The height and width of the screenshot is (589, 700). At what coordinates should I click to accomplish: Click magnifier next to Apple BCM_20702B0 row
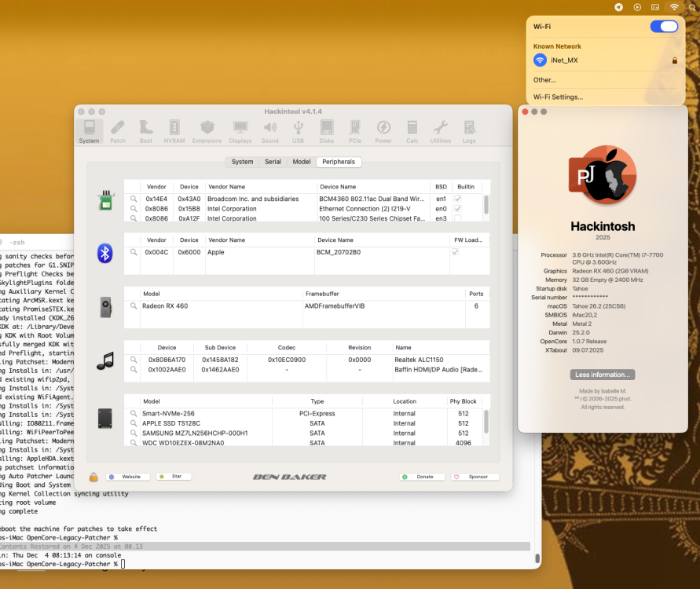tap(134, 252)
